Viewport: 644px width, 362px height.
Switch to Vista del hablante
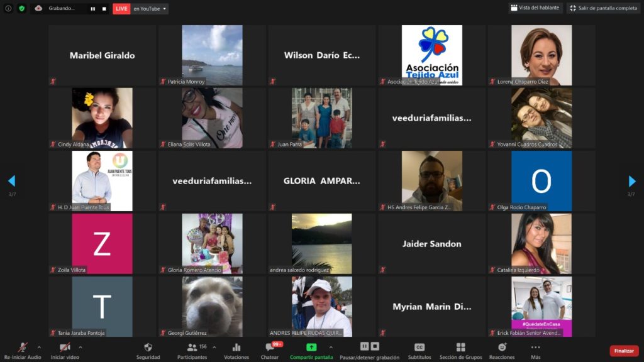[x=535, y=8]
